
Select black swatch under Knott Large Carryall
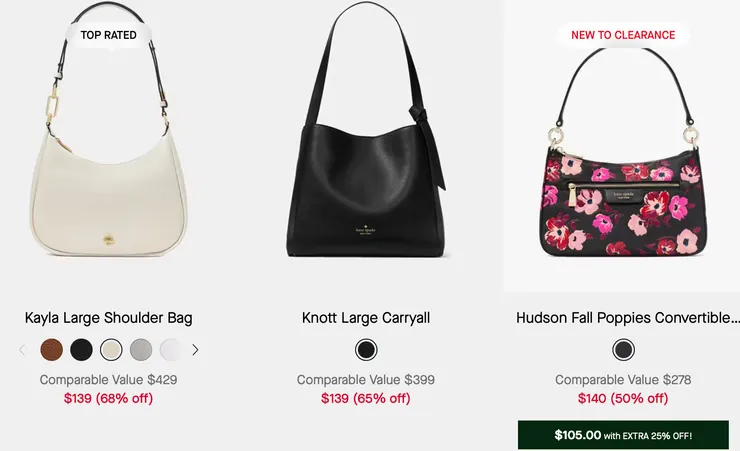coord(366,350)
